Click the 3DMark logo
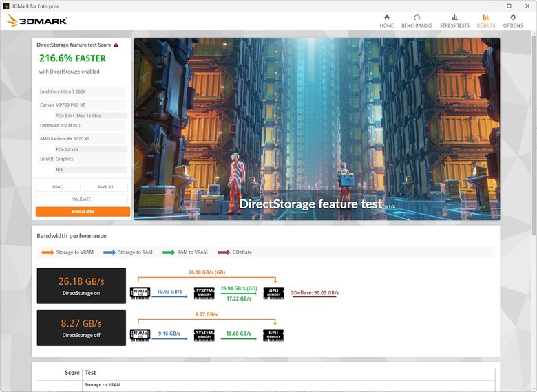This screenshot has height=392, width=537. [36, 21]
